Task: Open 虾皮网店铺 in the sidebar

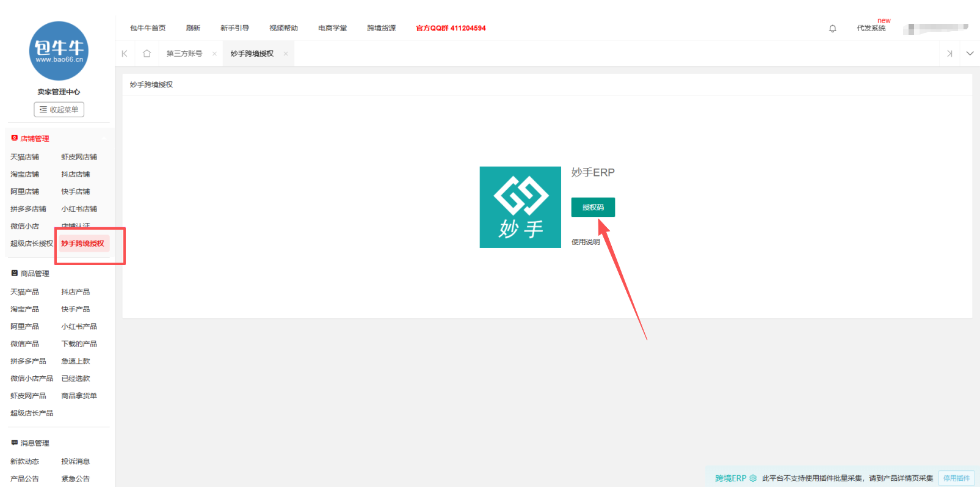Action: (x=79, y=157)
